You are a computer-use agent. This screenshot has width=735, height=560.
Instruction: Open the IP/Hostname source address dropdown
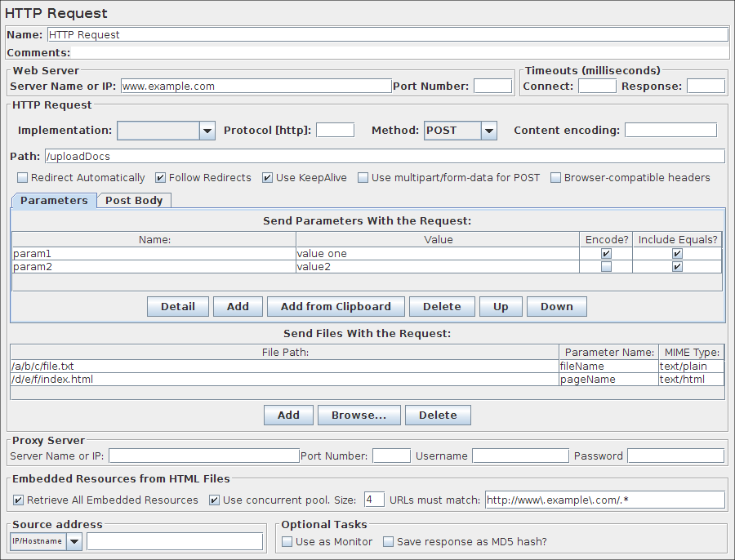point(74,541)
